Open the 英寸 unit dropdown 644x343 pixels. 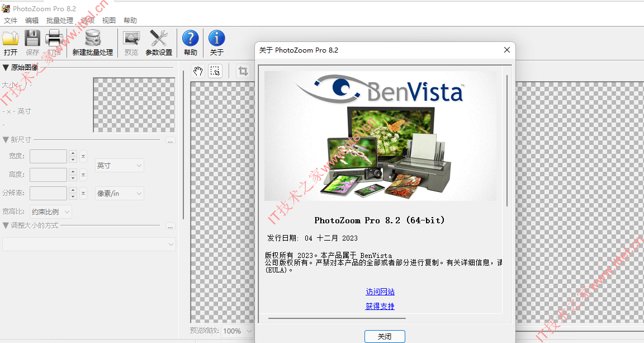pyautogui.click(x=120, y=165)
